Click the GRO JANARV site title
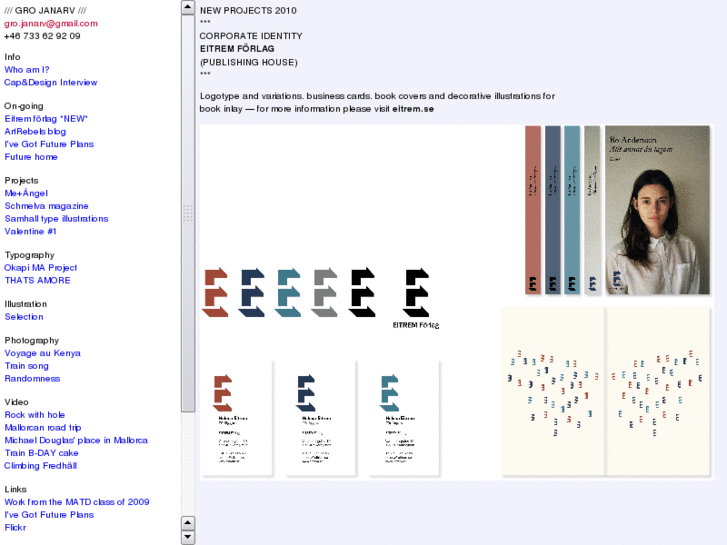This screenshot has height=545, width=727. [x=45, y=10]
